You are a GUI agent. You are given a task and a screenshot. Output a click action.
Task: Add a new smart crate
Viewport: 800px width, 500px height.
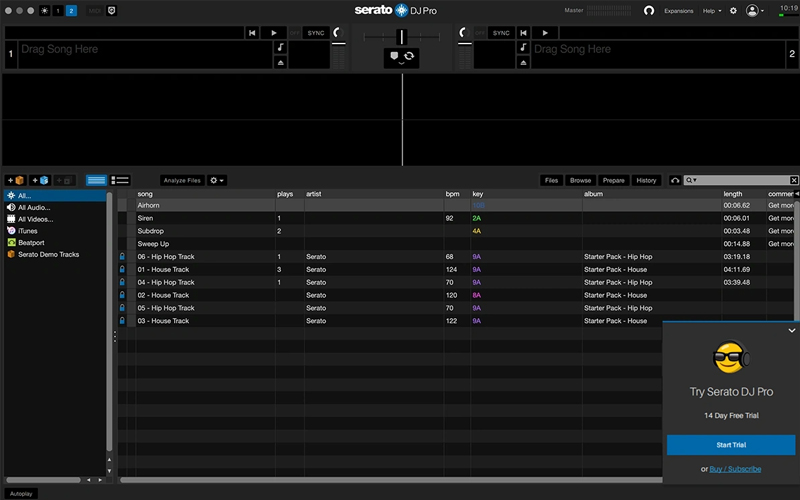[x=40, y=180]
